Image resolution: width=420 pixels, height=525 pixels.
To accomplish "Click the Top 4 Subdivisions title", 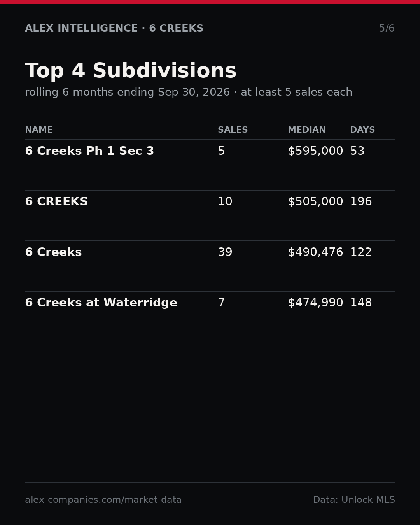I will click(131, 71).
